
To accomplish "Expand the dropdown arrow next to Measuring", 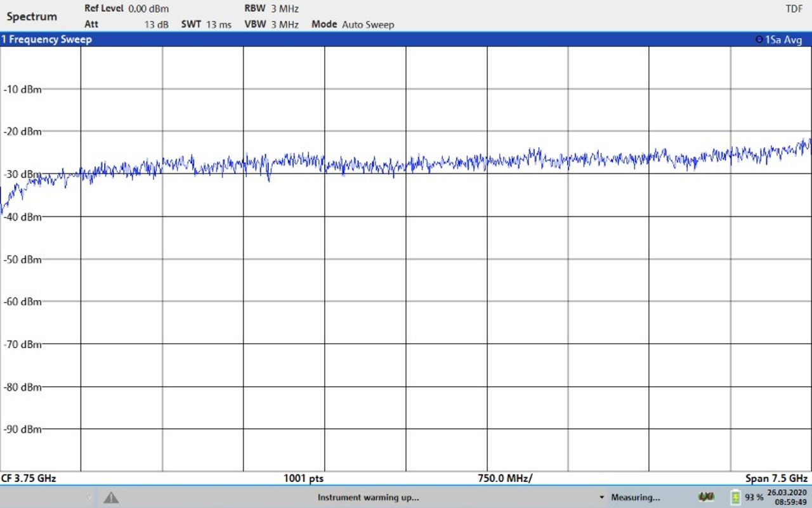I will click(x=601, y=498).
